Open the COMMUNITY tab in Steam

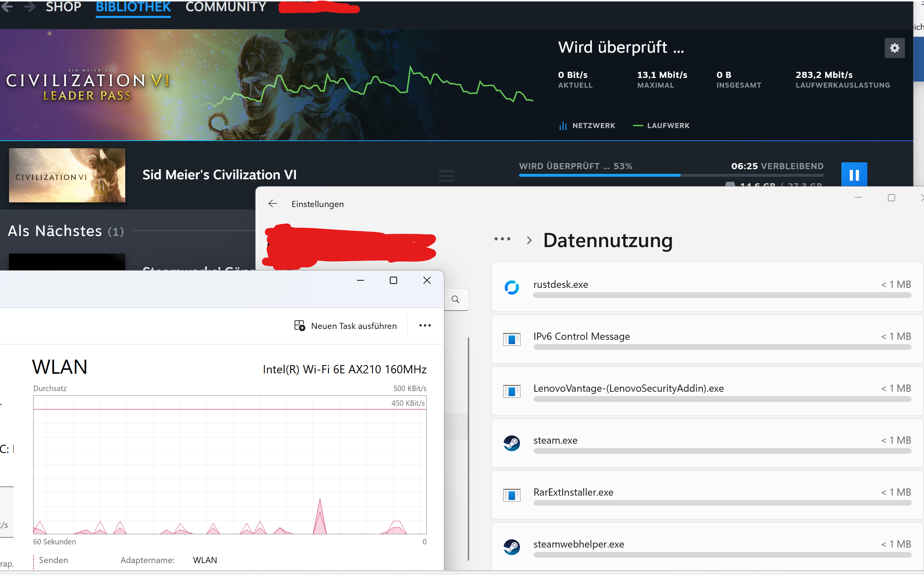(226, 7)
